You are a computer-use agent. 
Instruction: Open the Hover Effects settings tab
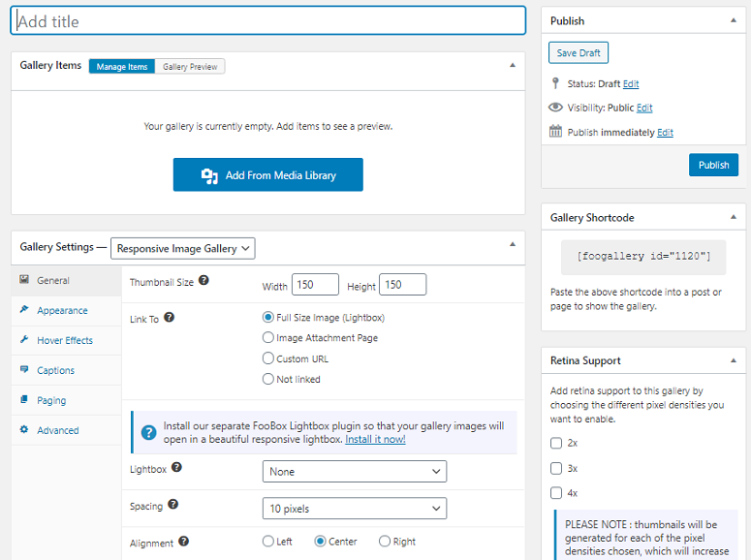(x=65, y=340)
